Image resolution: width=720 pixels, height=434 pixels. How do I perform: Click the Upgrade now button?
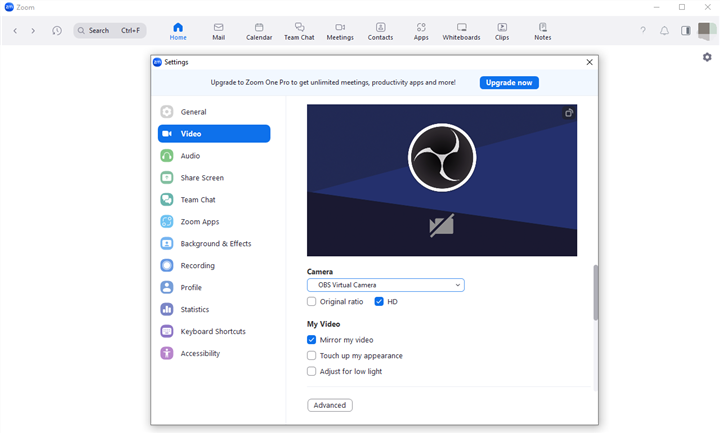pyautogui.click(x=509, y=83)
